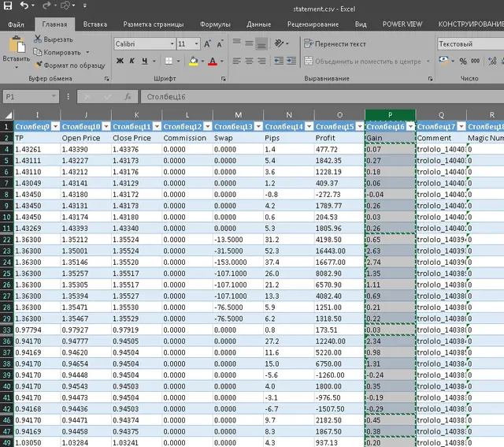
Task: Increase font size with large A icon
Action: 208,44
